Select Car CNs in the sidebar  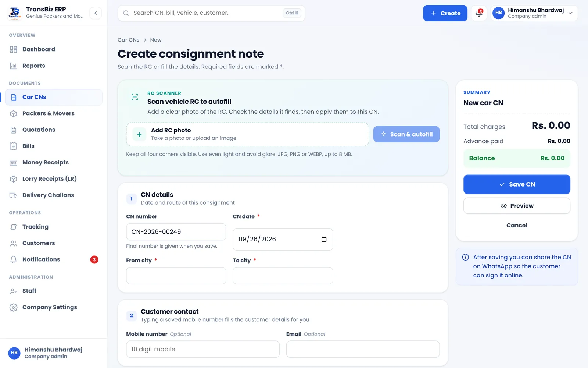54,97
